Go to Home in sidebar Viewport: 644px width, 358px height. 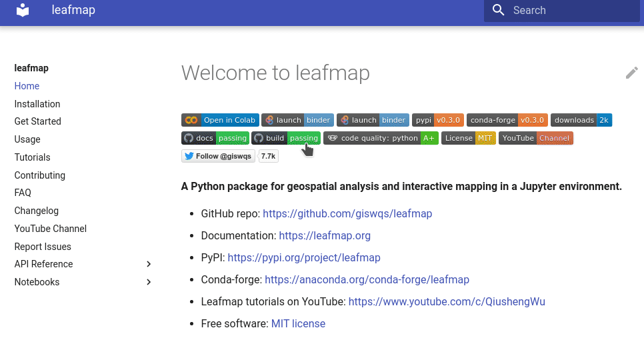click(27, 86)
